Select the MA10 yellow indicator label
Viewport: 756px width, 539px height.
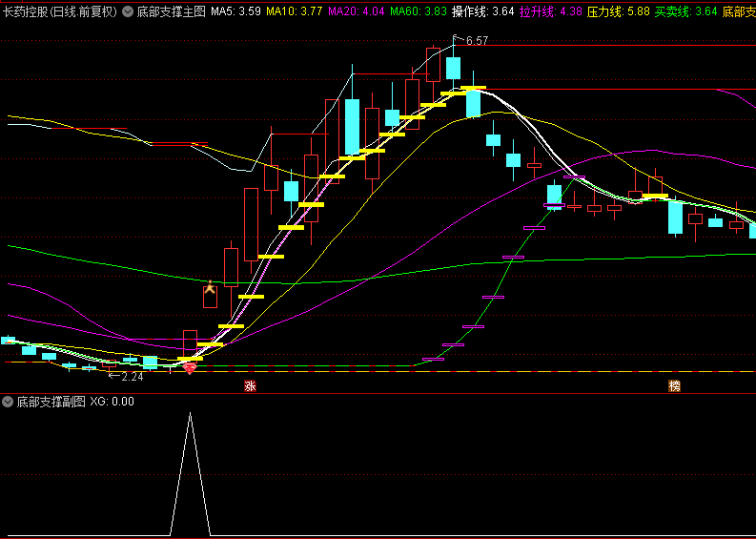pyautogui.click(x=294, y=12)
